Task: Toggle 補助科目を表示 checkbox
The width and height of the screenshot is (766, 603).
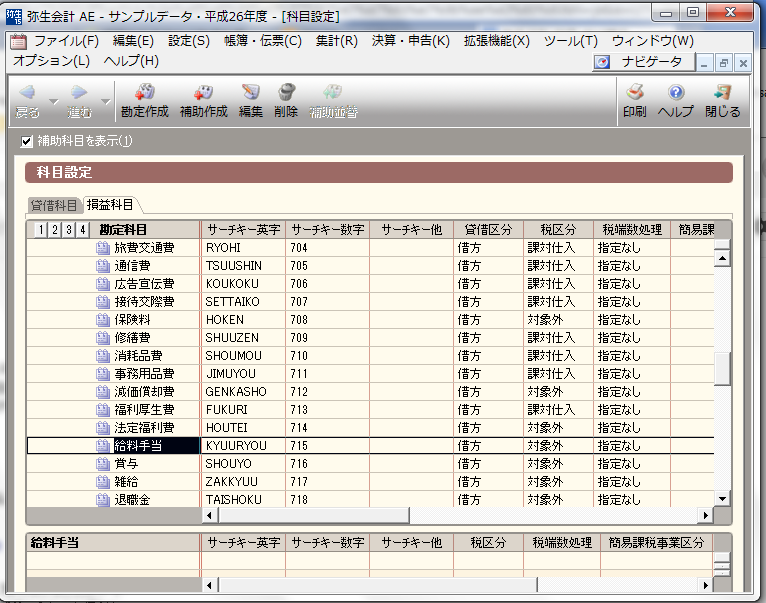Action: 27,141
